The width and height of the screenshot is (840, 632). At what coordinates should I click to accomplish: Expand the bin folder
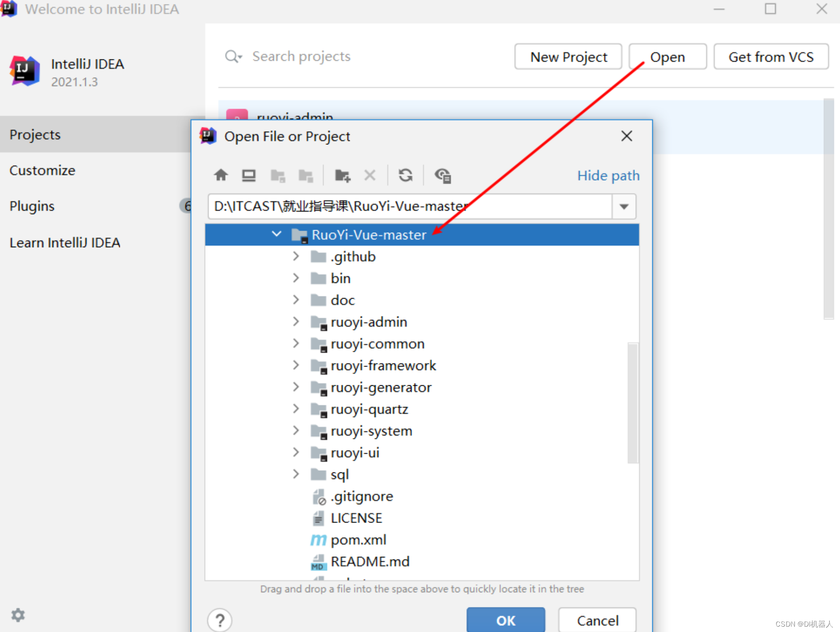296,278
